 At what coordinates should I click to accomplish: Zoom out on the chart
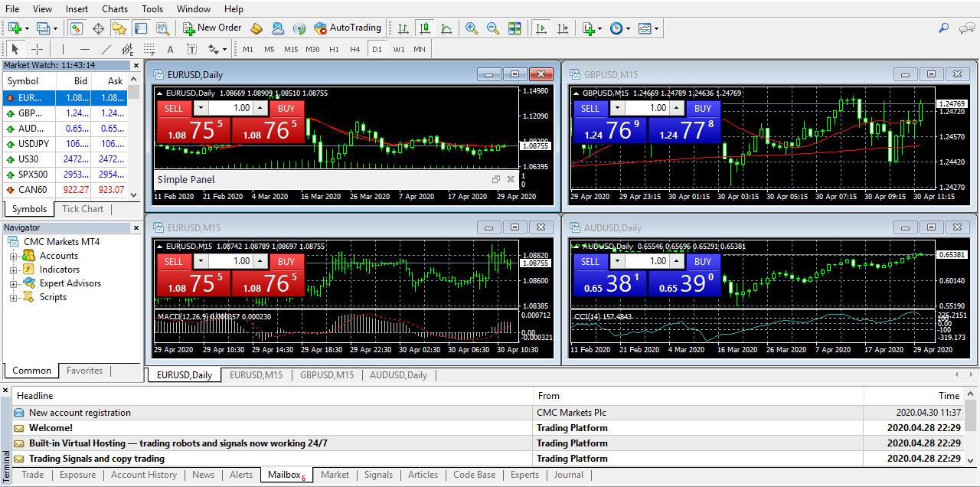pyautogui.click(x=493, y=28)
